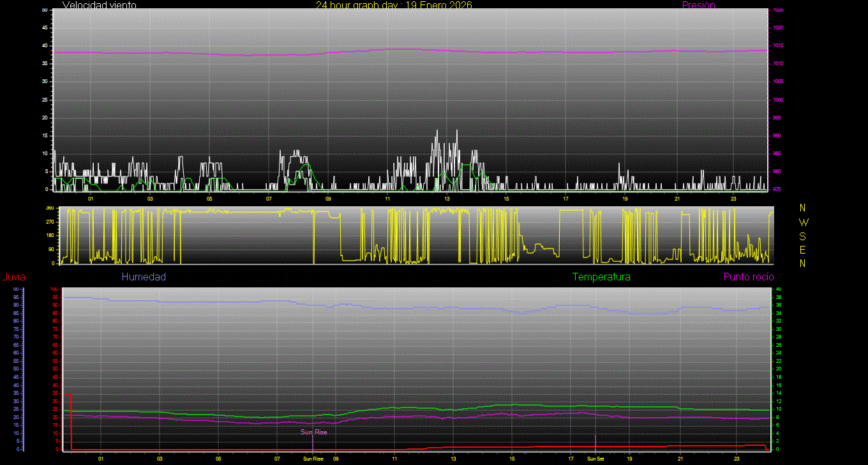Image resolution: width=868 pixels, height=465 pixels.
Task: Select the 24 hour graph day title
Action: pyautogui.click(x=394, y=5)
